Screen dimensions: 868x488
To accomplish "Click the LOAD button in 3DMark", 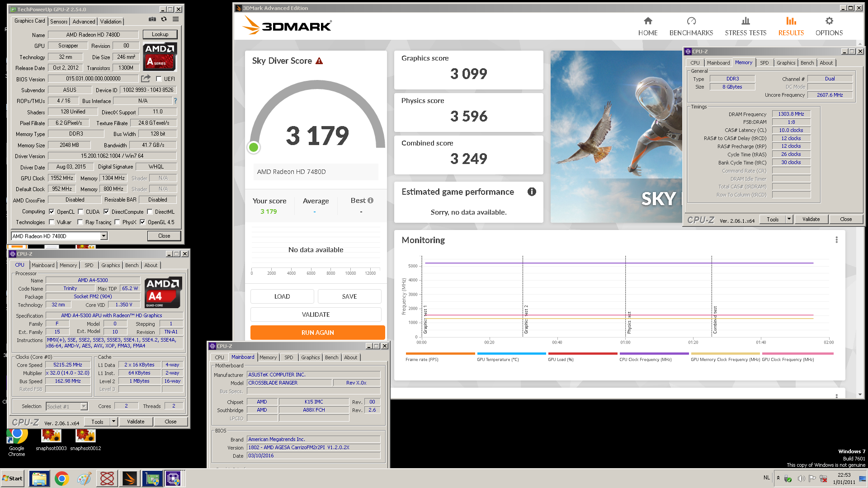I will tap(282, 296).
